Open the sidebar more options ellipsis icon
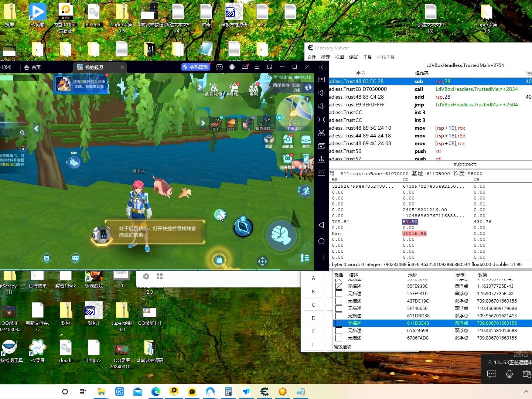The height and width of the screenshot is (399, 532). pos(321,173)
